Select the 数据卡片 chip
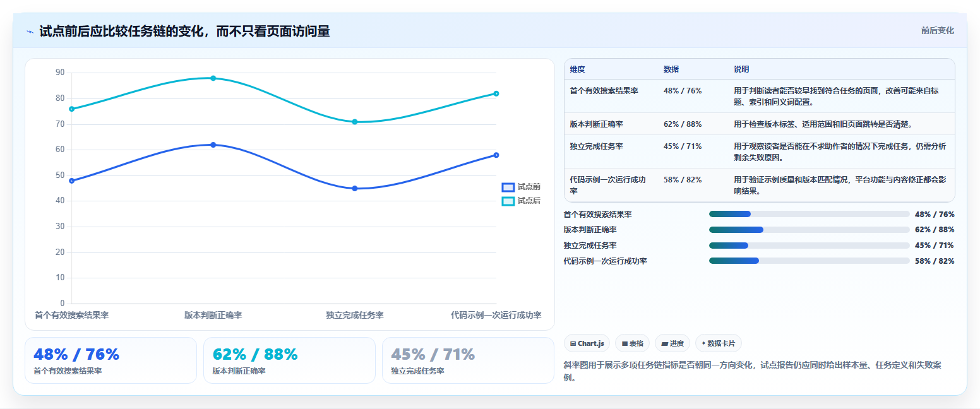This screenshot has width=980, height=409. coord(719,343)
